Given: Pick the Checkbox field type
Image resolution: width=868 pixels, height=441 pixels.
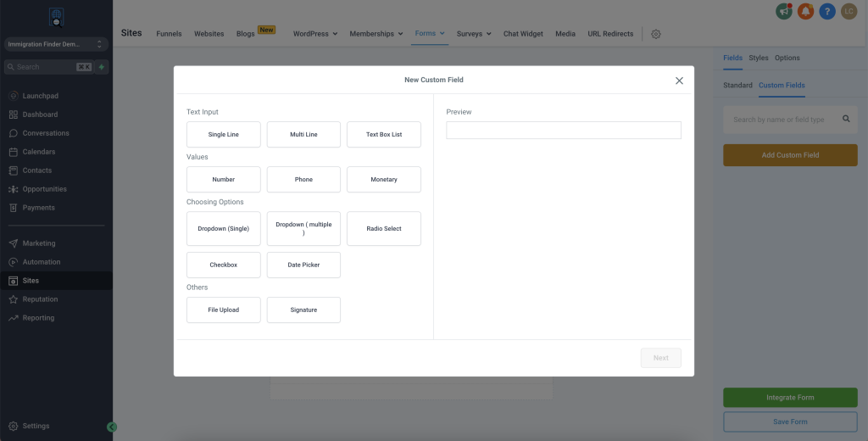Looking at the screenshot, I should 224,265.
